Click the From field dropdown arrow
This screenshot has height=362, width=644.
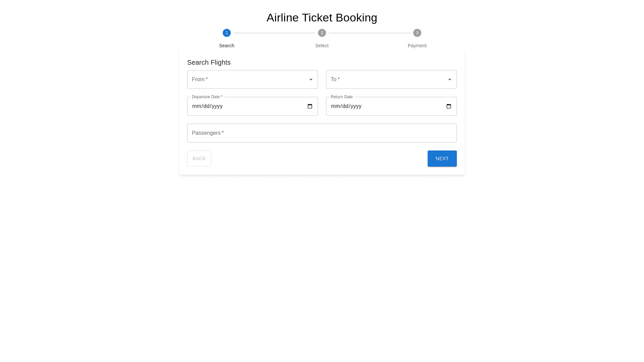tap(311, 79)
